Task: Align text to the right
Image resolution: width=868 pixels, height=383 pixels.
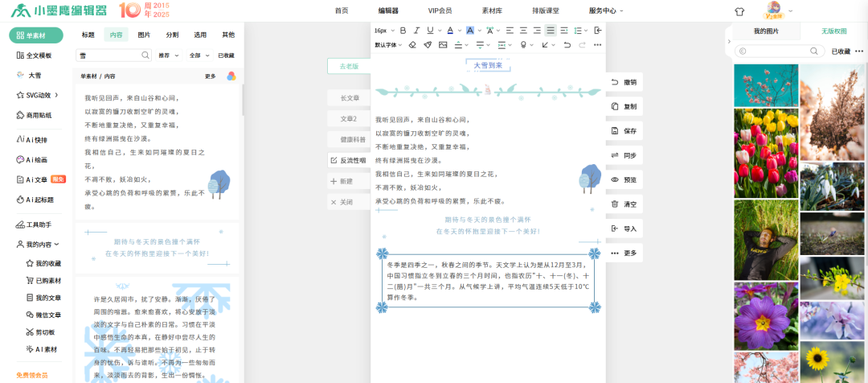Action: [x=537, y=31]
